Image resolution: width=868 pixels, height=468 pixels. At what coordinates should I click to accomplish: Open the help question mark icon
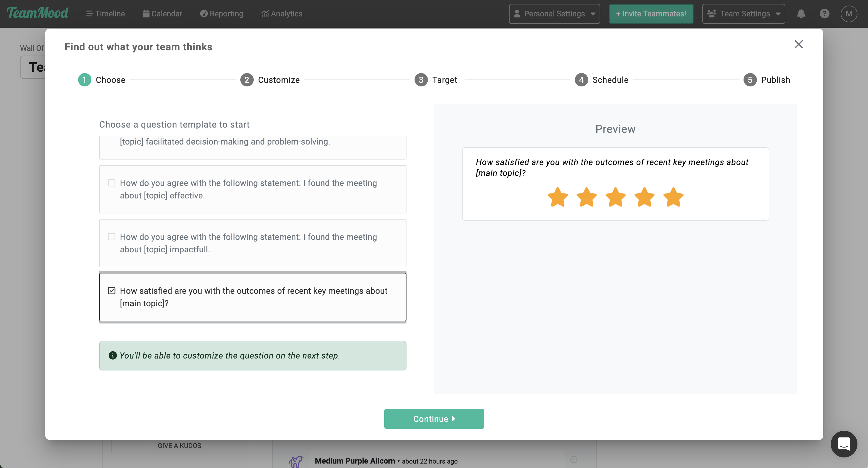[x=824, y=14]
